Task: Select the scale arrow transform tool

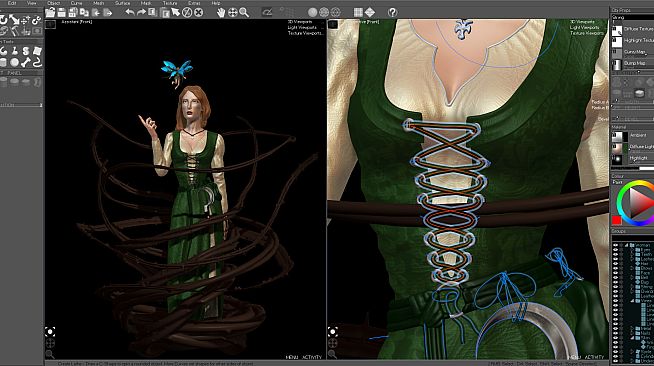Action: 15,20
